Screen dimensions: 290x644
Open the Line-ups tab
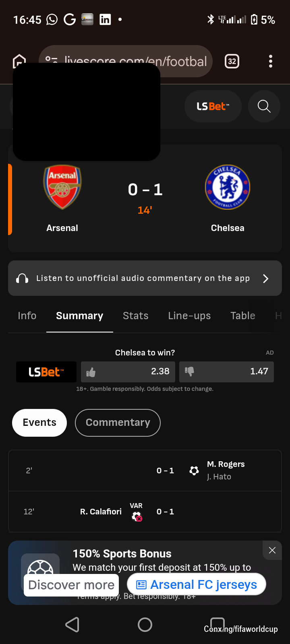click(189, 316)
